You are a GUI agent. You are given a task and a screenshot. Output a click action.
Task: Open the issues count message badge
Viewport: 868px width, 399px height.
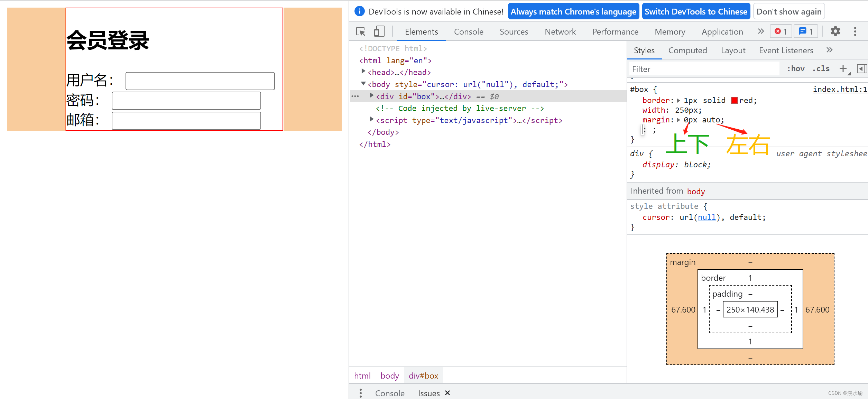pos(806,31)
